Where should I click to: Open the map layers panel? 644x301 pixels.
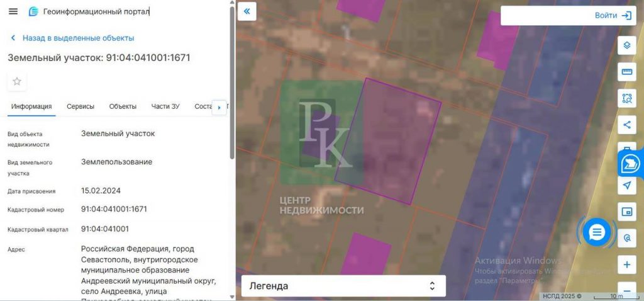tap(626, 45)
